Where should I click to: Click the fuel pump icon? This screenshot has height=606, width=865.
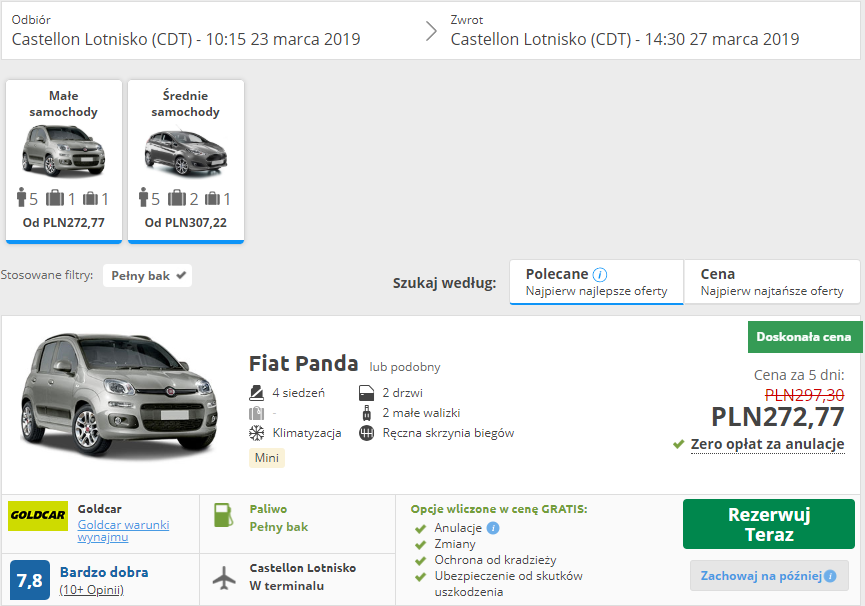(223, 516)
